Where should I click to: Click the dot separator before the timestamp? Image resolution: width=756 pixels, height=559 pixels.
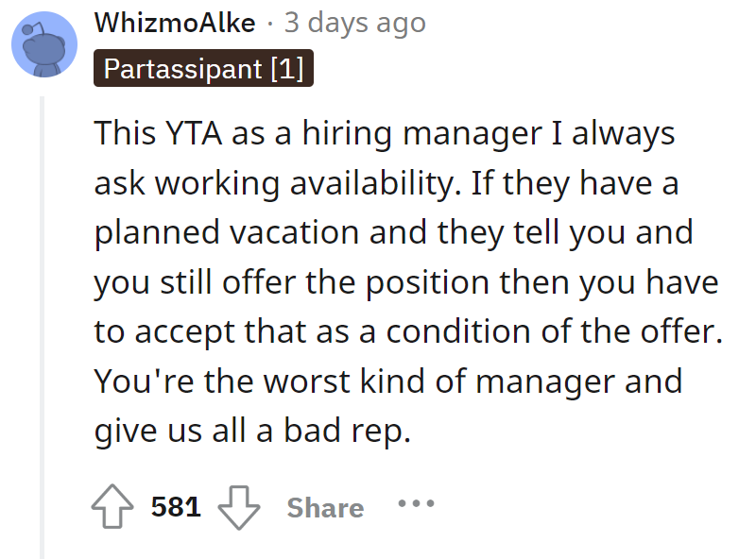[x=270, y=25]
